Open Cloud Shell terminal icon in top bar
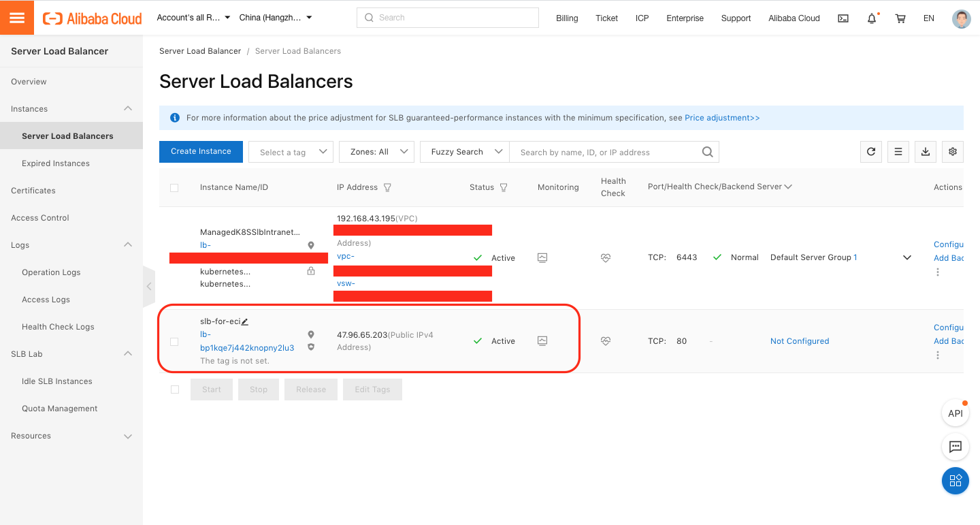The height and width of the screenshot is (525, 980). point(843,18)
